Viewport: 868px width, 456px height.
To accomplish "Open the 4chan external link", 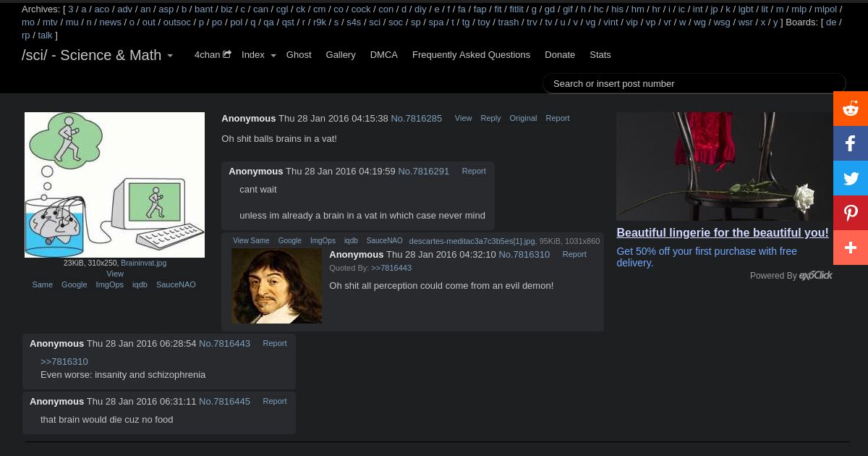I will (x=213, y=54).
